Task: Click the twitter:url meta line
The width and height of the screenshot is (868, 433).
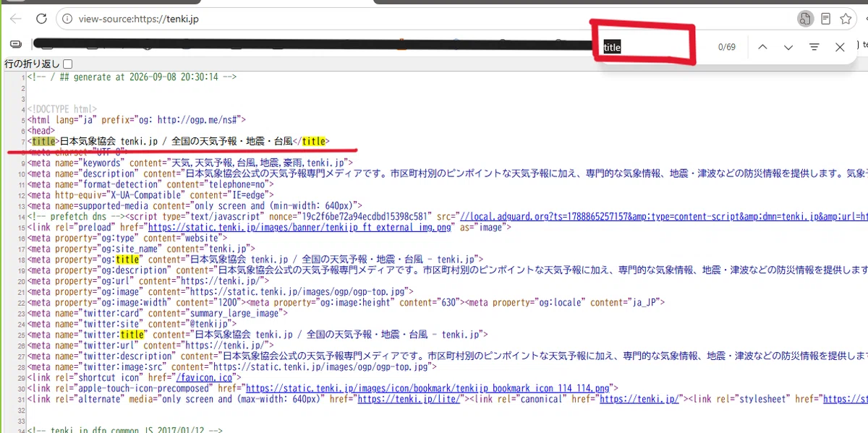Action: (150, 346)
